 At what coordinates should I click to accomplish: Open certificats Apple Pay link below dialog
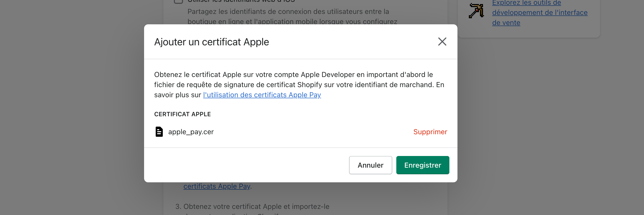217,186
